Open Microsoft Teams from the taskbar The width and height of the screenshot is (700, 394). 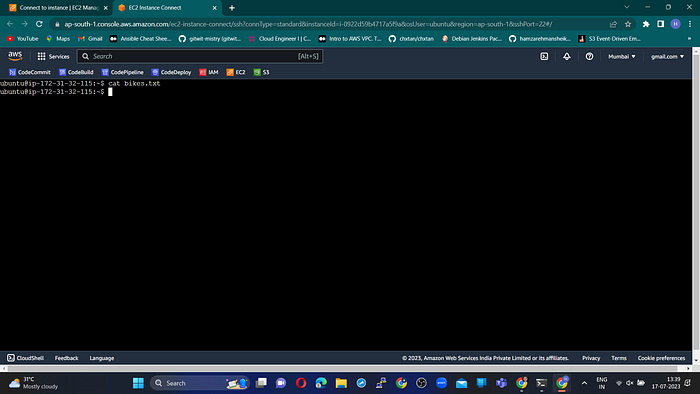(x=501, y=383)
